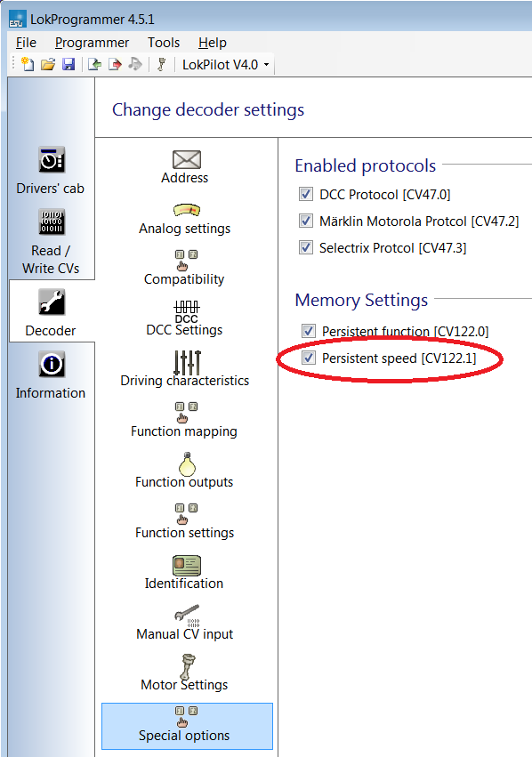Create a new project file from toolbar
Image resolution: width=532 pixels, height=757 pixels.
click(28, 64)
